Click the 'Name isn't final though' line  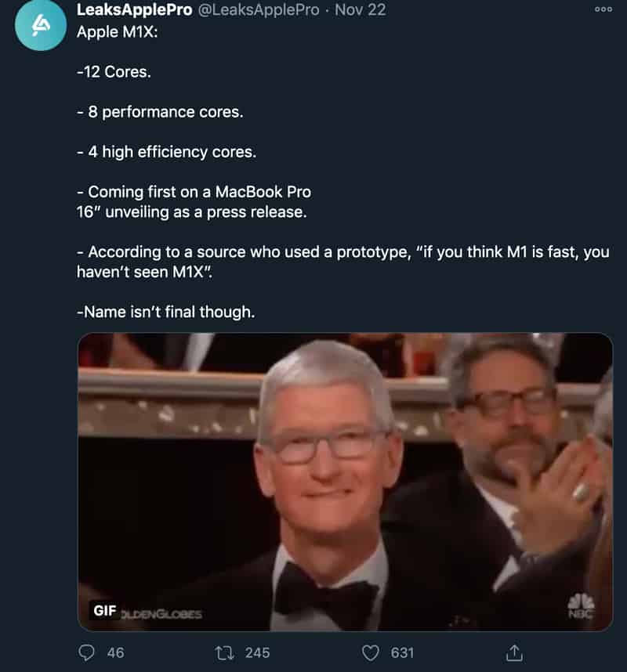click(x=165, y=312)
